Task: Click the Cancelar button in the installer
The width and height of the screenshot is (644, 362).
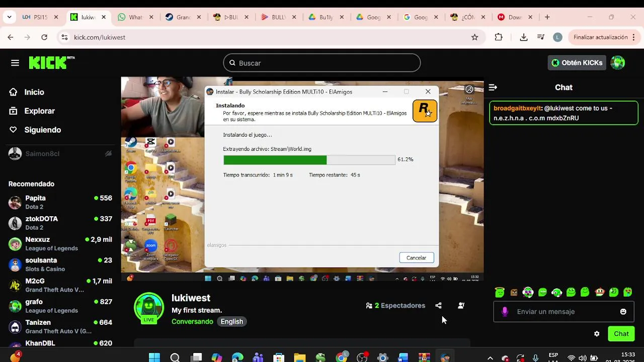Action: [416, 257]
